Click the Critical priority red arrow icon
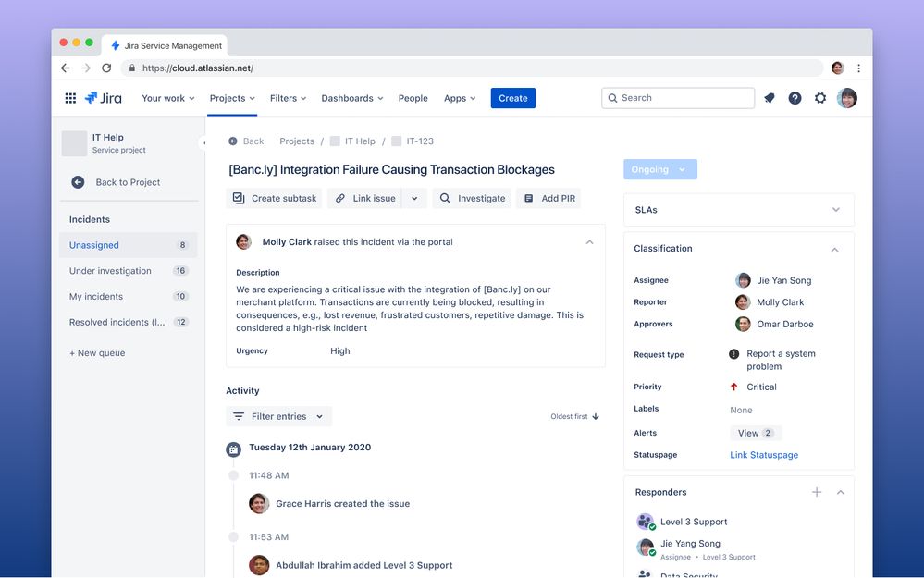This screenshot has height=578, width=924. (733, 387)
